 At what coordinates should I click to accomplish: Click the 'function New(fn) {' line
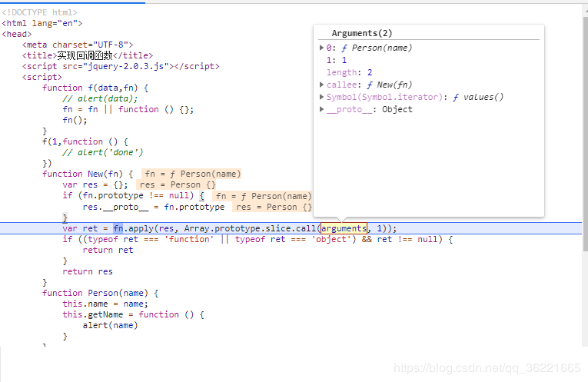point(88,174)
